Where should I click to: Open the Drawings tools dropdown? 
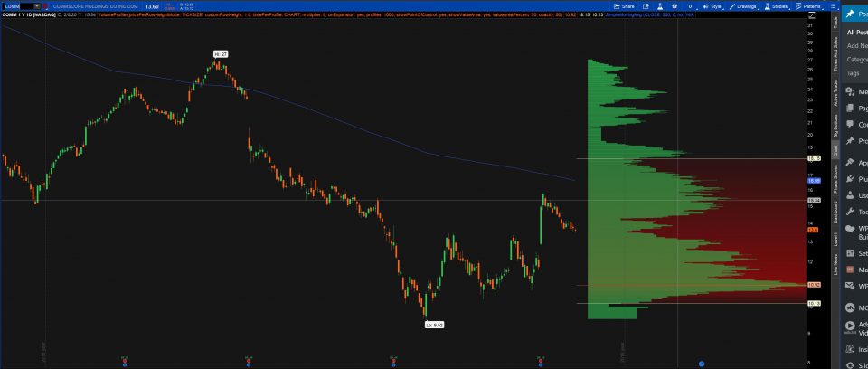pyautogui.click(x=743, y=6)
